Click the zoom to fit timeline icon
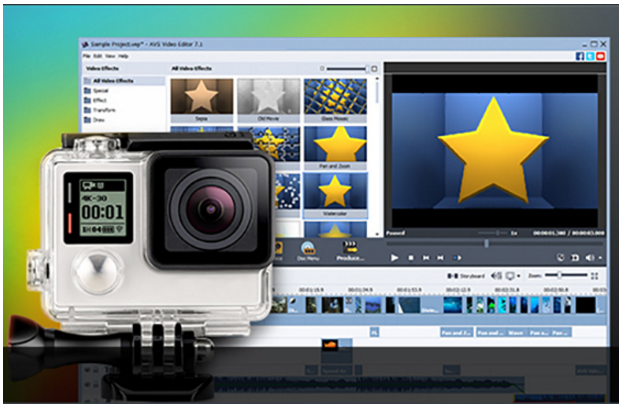The image size is (621, 409). coord(594,276)
